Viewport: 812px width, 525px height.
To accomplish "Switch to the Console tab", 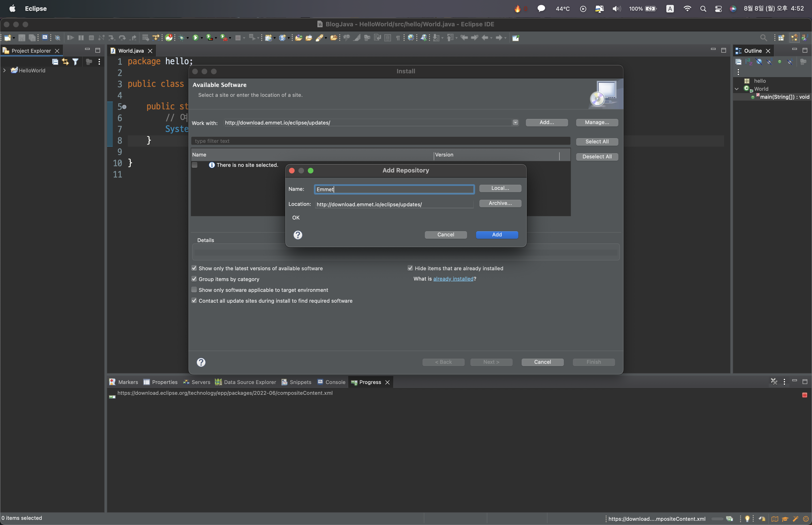I will pos(331,382).
